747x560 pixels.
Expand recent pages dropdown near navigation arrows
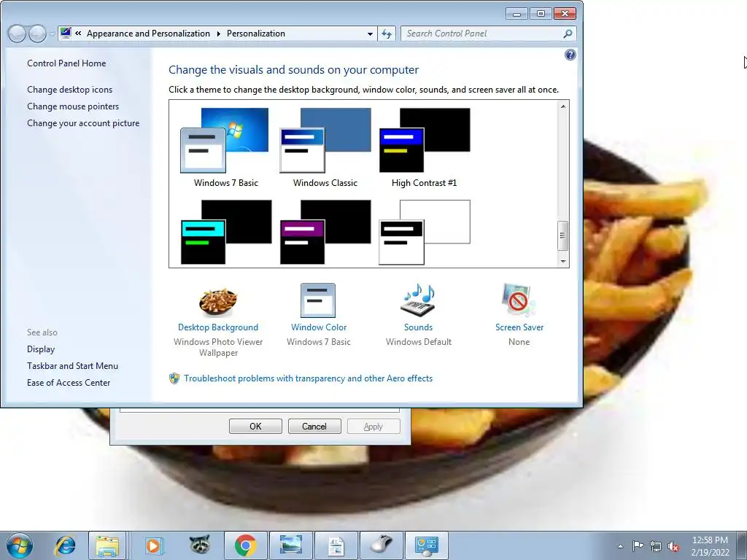coord(52,34)
